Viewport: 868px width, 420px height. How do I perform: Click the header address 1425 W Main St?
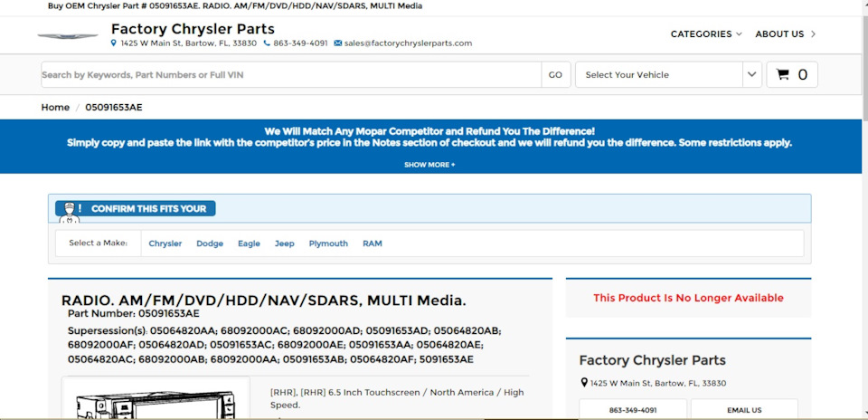tap(189, 43)
